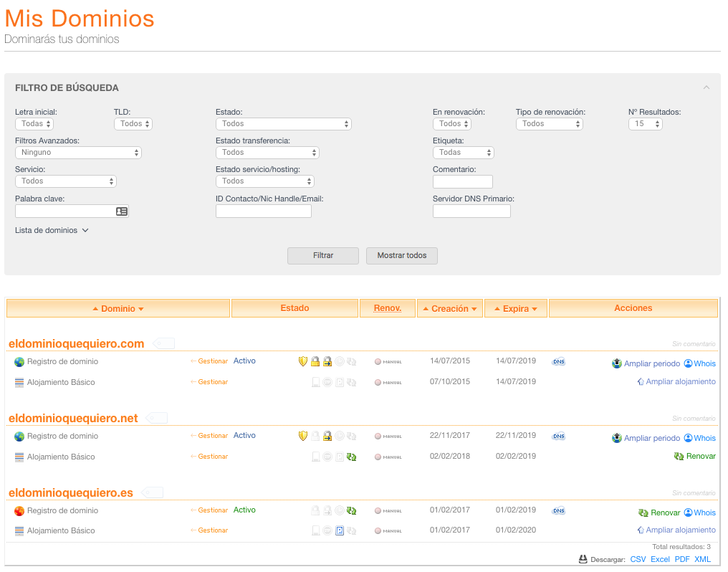Sort Expira column descending with down arrow
The image size is (728, 572).
[x=535, y=309]
